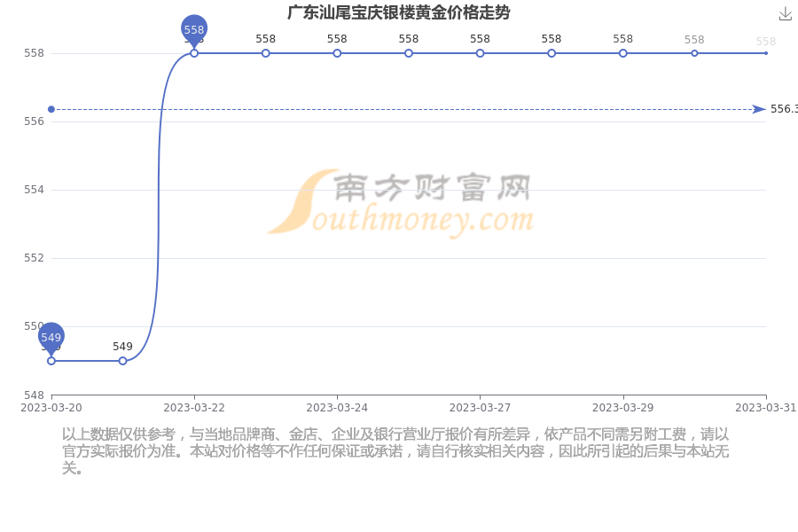Screen dimensions: 798x532
Task: Click the disclaimer text starting 以上数据仅供参考
Action: click(x=395, y=450)
